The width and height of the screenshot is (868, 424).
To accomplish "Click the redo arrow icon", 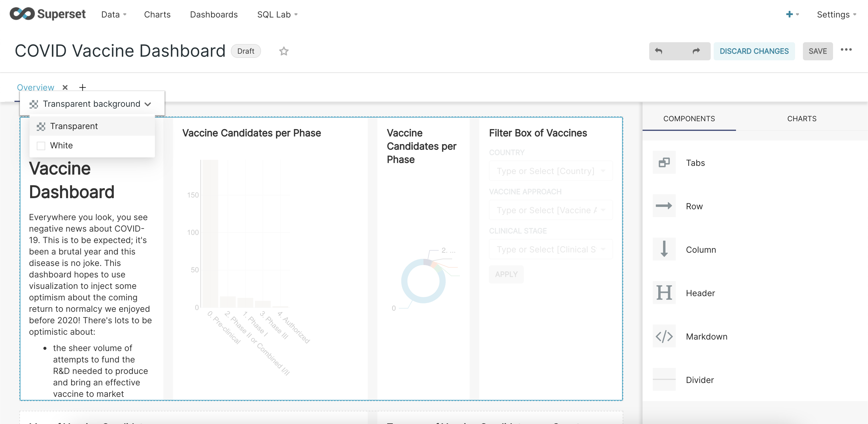I will click(696, 51).
